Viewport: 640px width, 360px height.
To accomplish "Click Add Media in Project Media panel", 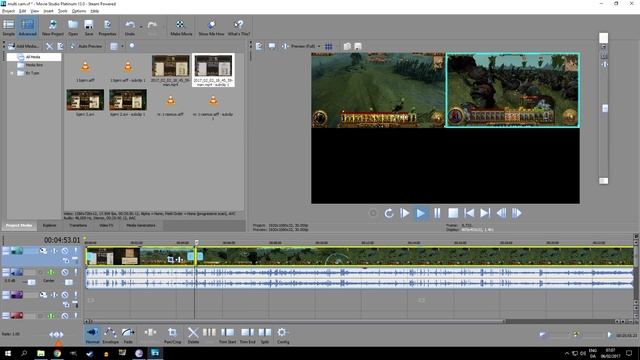I will (23, 46).
